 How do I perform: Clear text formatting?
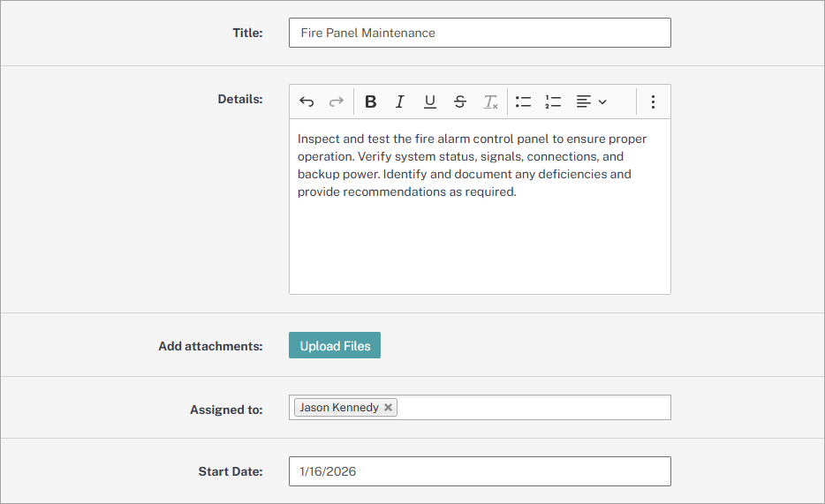click(490, 102)
